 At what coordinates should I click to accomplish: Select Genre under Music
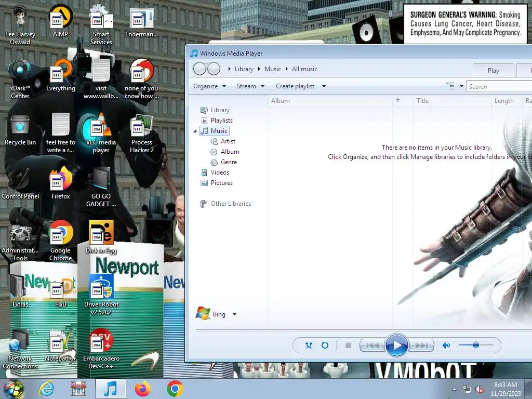coord(224,162)
